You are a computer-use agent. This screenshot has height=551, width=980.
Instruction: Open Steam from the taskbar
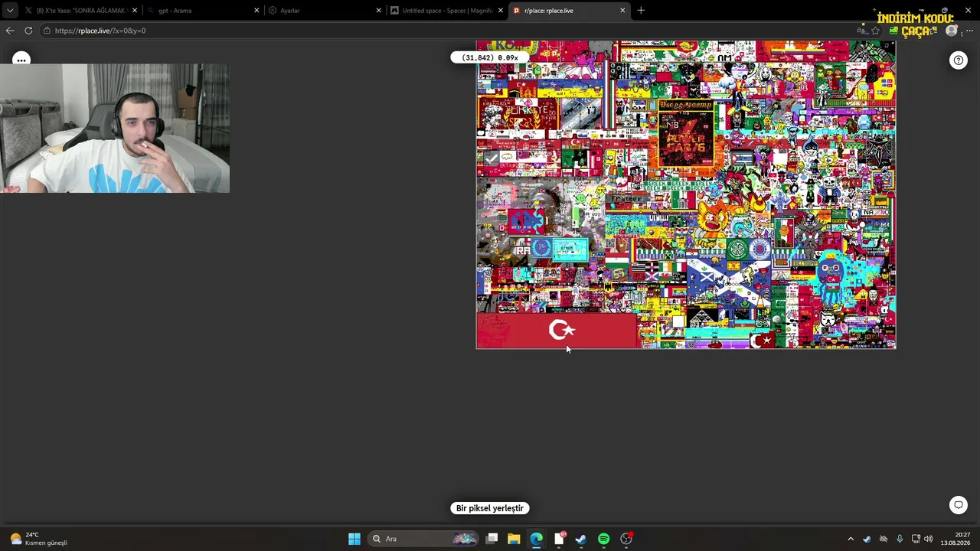581,539
